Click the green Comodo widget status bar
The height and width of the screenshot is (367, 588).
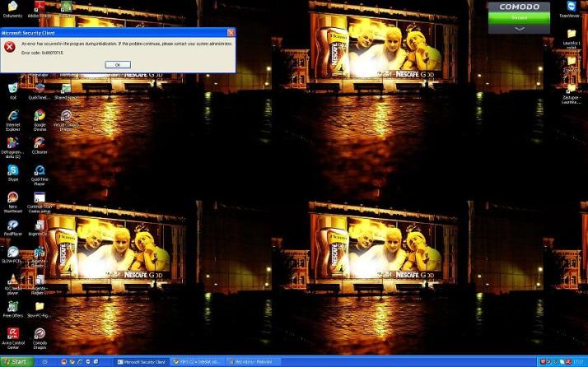click(x=519, y=17)
